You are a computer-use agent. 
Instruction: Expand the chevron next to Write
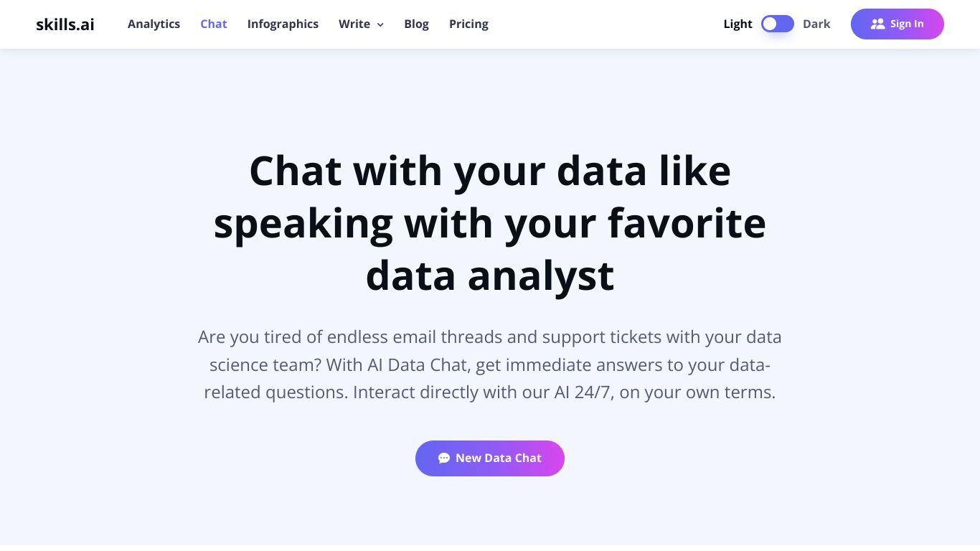380,24
